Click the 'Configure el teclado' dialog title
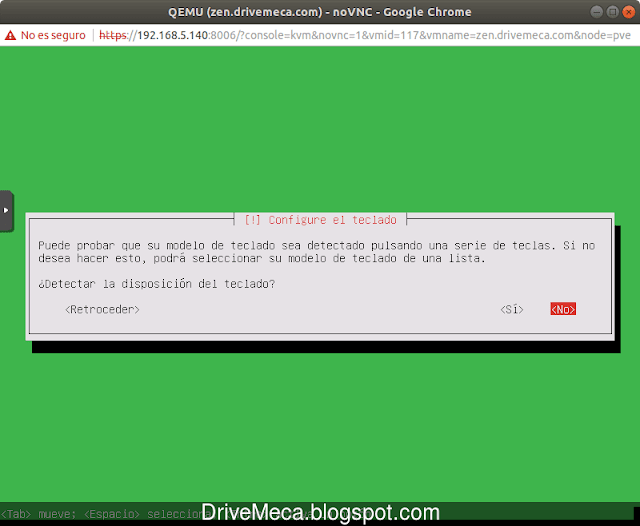 320,220
